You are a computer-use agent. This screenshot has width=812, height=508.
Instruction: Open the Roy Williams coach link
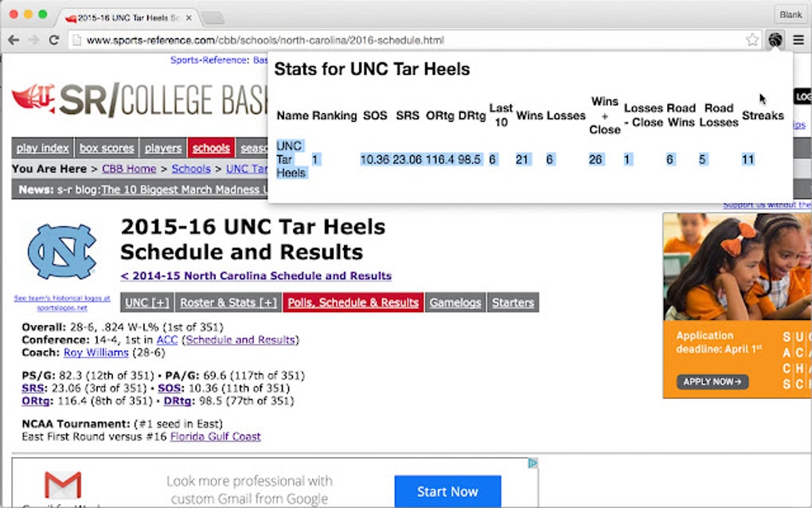[96, 353]
